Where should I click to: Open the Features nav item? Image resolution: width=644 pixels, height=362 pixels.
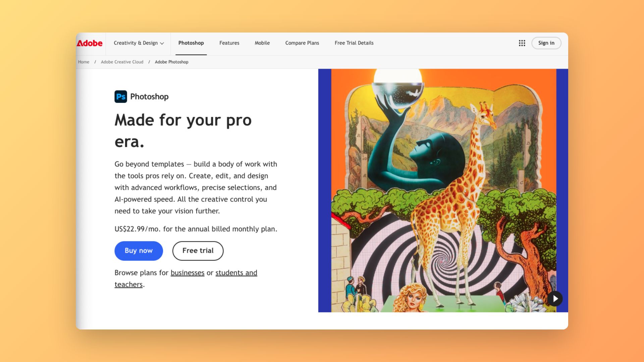[229, 43]
